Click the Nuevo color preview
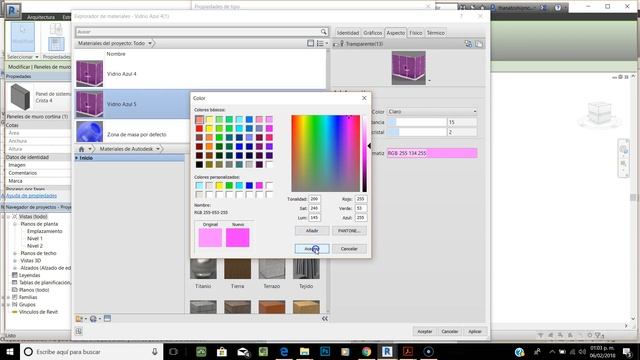The height and width of the screenshot is (360, 640). tap(238, 238)
